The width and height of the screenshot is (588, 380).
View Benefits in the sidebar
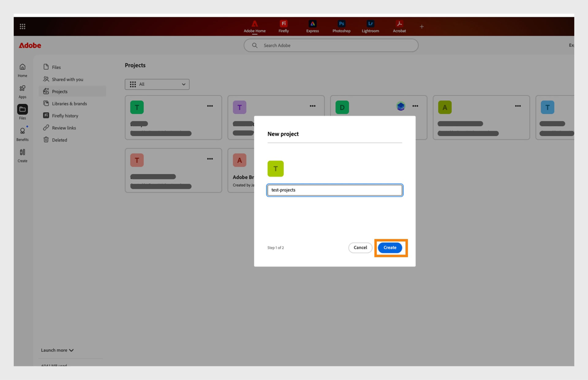coord(22,134)
